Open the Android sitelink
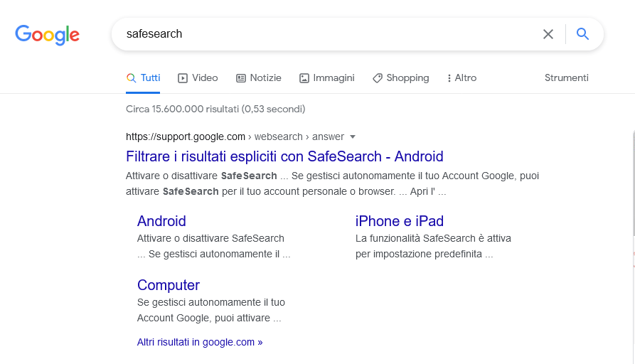635x364 pixels. coord(161,221)
